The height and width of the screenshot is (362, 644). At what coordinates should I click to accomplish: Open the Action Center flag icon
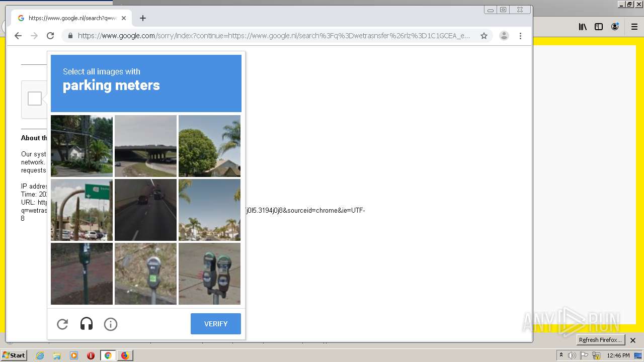click(x=584, y=355)
